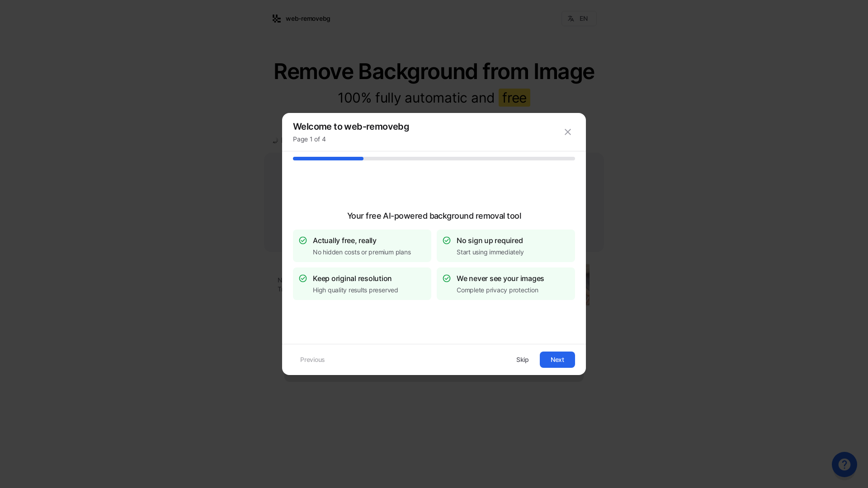This screenshot has width=868, height=488.
Task: Close the welcome dialog with the X
Action: [568, 132]
